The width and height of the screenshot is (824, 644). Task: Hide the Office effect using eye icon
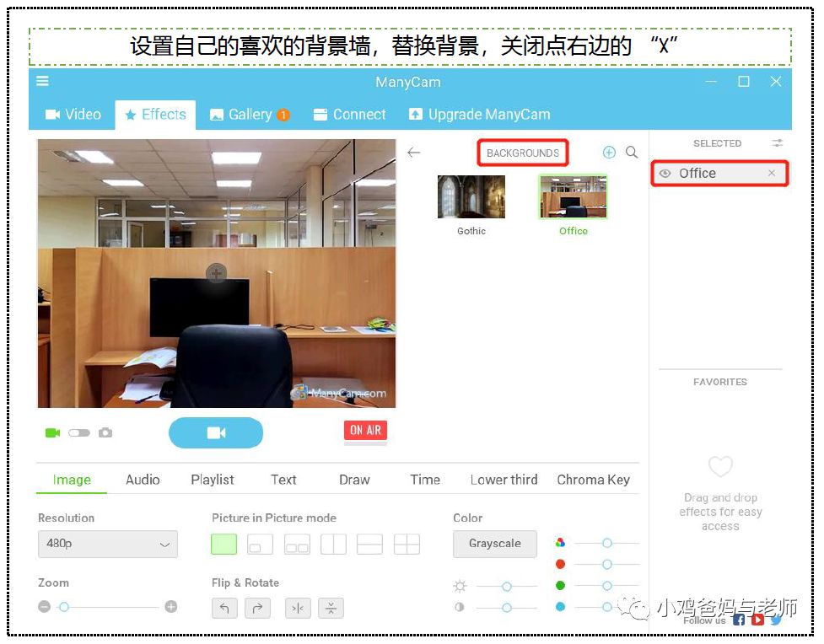click(665, 174)
